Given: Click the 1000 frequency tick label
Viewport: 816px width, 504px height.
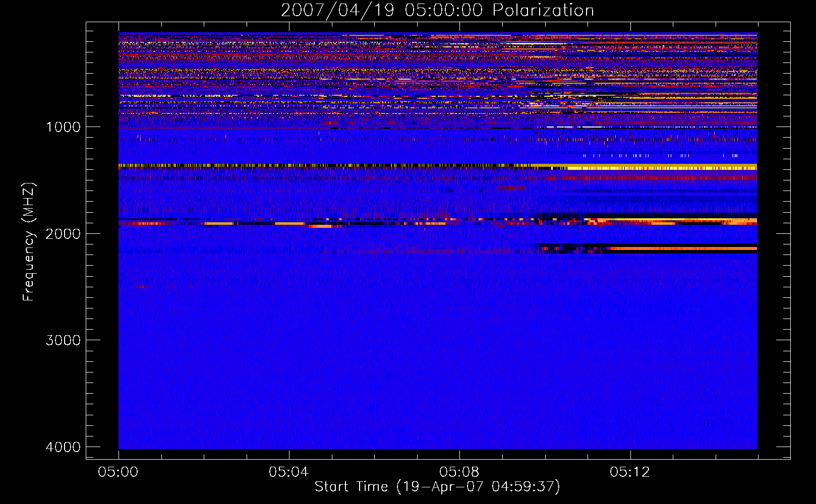Looking at the screenshot, I should pos(63,127).
